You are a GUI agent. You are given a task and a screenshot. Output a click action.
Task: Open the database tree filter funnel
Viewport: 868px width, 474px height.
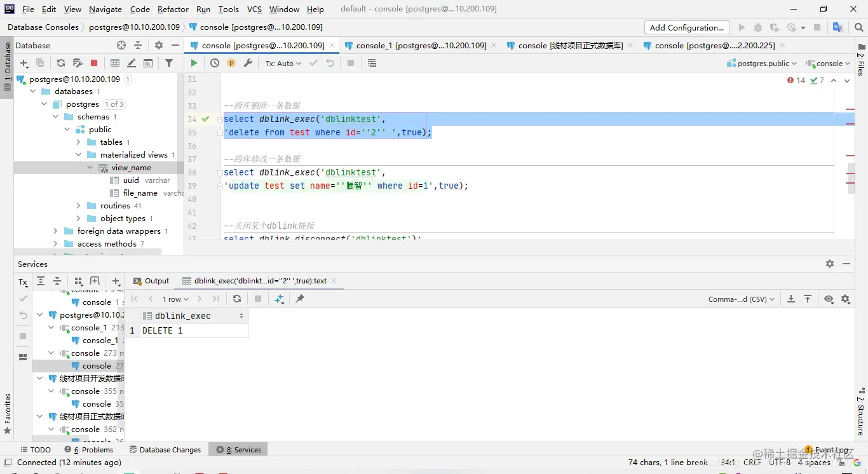click(x=169, y=63)
